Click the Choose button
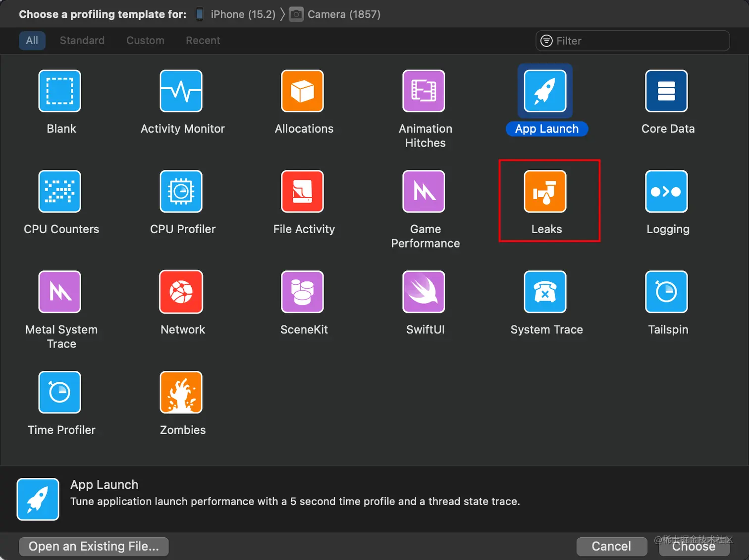Viewport: 749px width, 560px height. [x=694, y=547]
